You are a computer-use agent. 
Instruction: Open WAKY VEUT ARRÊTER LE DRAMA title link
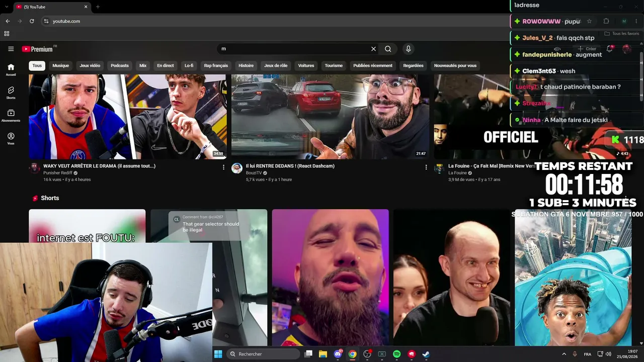point(100,166)
